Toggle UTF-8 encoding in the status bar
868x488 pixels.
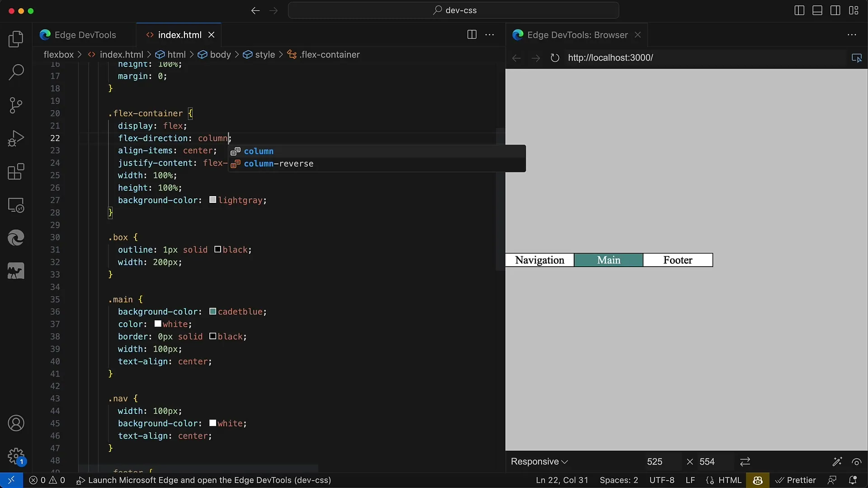coord(661,480)
